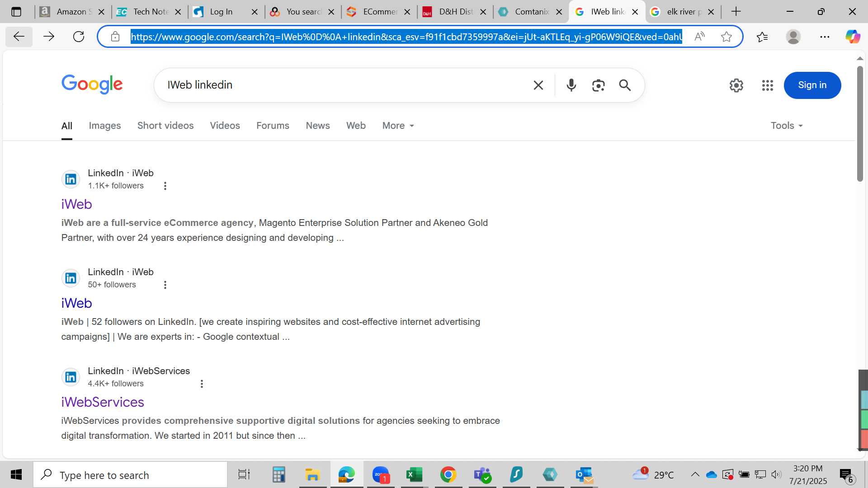Open weather widget showing 29°C

pos(653,474)
